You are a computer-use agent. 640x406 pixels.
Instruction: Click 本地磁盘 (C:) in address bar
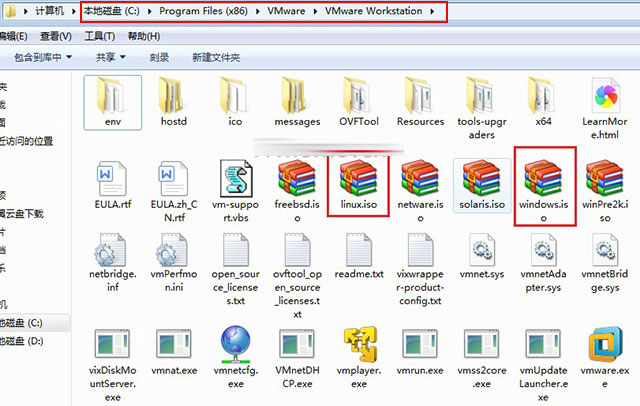111,11
